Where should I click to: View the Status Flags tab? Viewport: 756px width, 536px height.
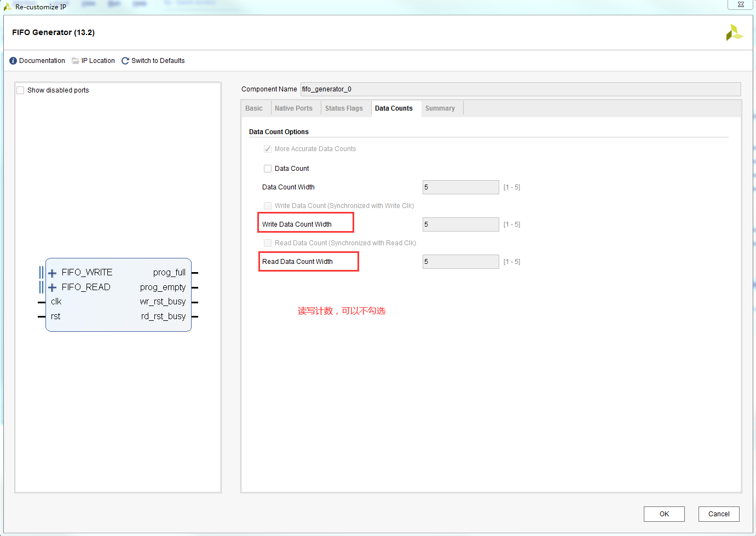pyautogui.click(x=344, y=108)
